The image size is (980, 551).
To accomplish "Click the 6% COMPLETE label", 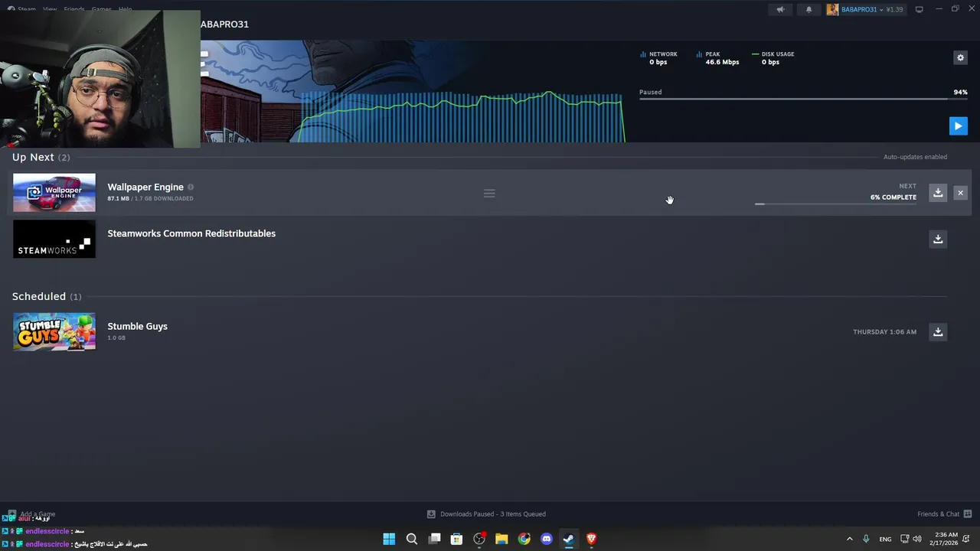I will [x=893, y=197].
